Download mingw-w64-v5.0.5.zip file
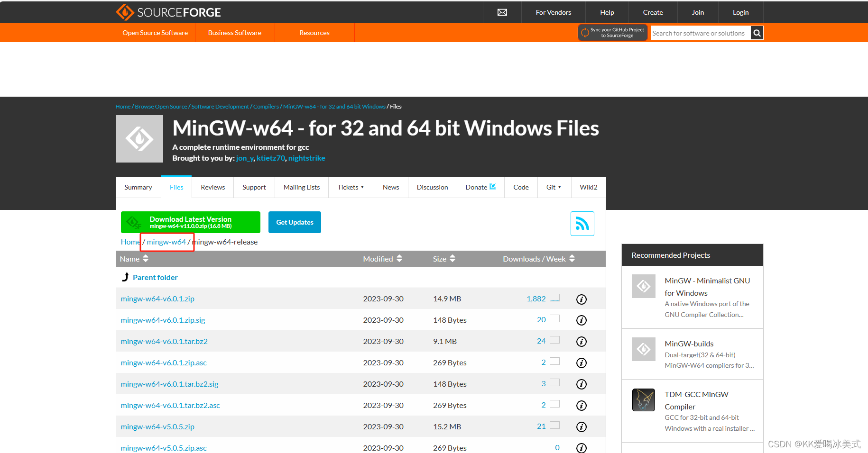This screenshot has height=453, width=868. (157, 427)
